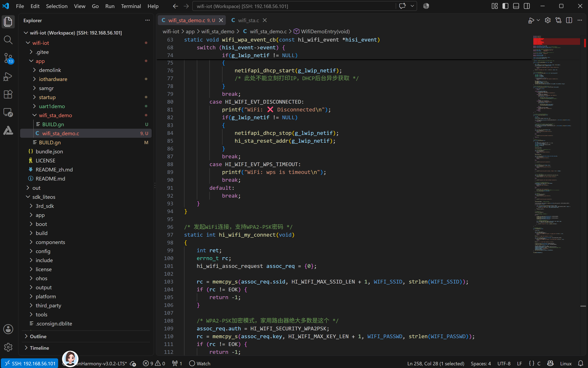This screenshot has height=368, width=588.
Task: Open Source Control view with 13 badge
Action: click(x=8, y=58)
